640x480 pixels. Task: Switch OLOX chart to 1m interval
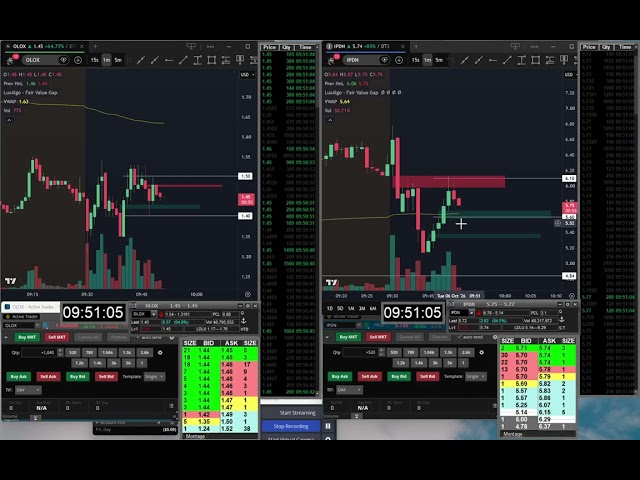(x=107, y=60)
